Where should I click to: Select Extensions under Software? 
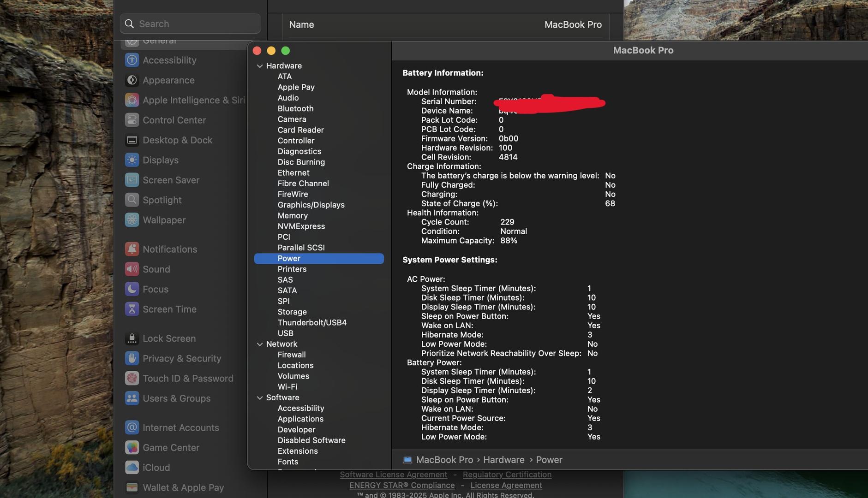298,451
